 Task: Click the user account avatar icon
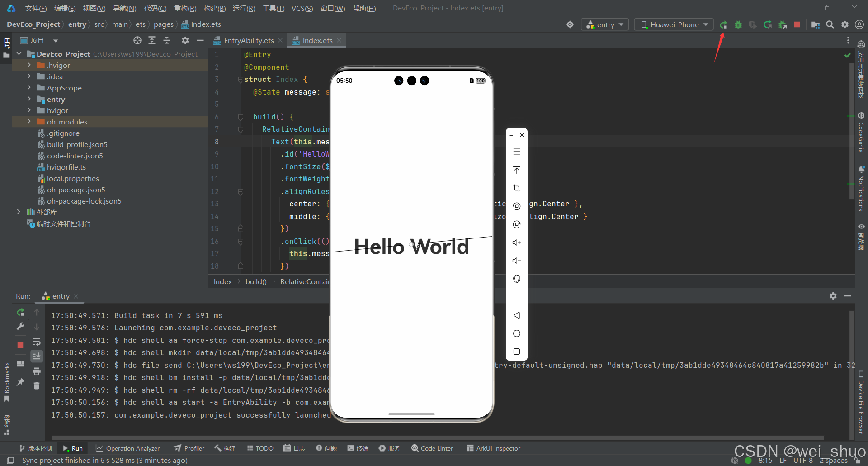[x=859, y=24]
